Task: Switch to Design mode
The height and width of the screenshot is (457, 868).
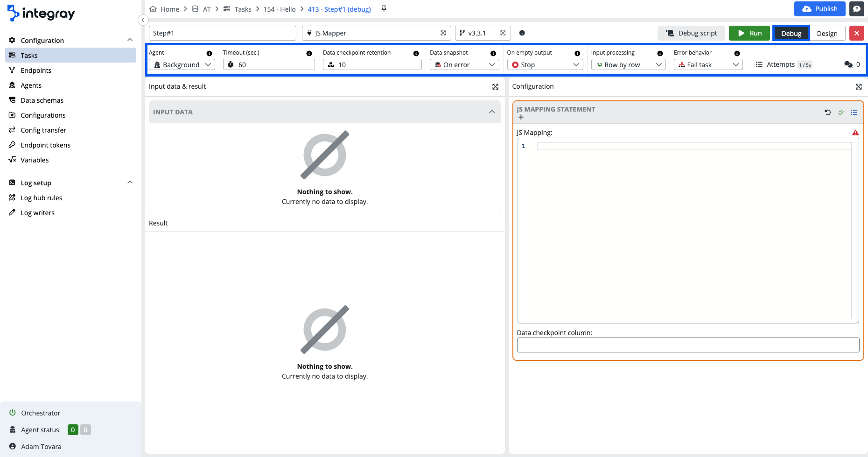Action: point(827,33)
